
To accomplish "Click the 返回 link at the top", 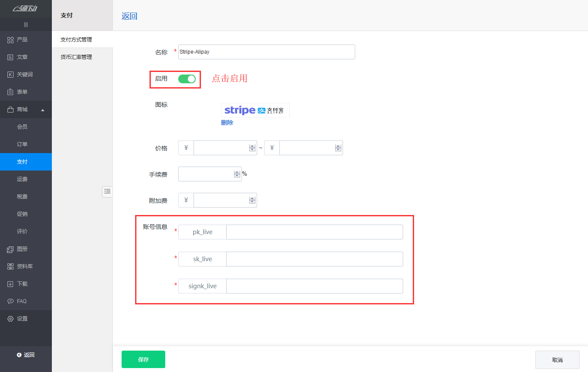I will click(x=129, y=16).
